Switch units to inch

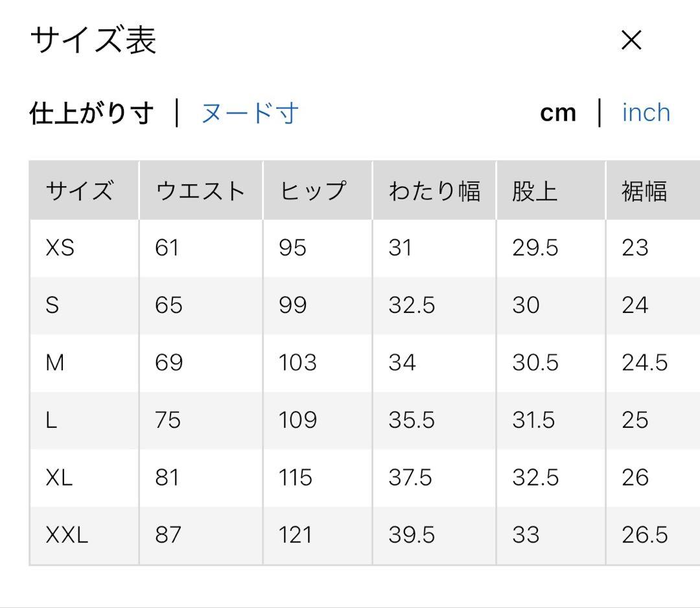point(646,113)
